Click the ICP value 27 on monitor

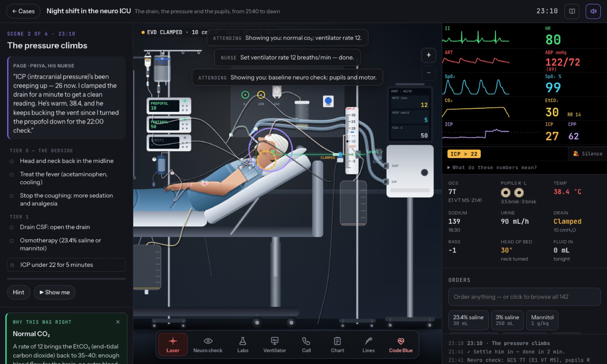552,136
